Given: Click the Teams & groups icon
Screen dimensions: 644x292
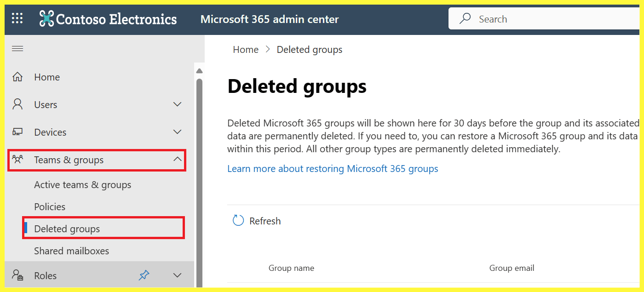Looking at the screenshot, I should point(17,160).
